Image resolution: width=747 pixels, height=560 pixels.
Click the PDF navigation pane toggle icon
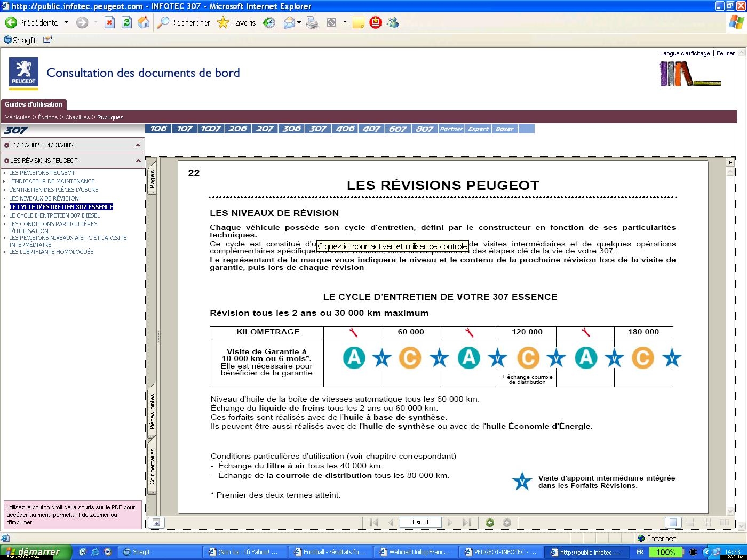click(156, 523)
